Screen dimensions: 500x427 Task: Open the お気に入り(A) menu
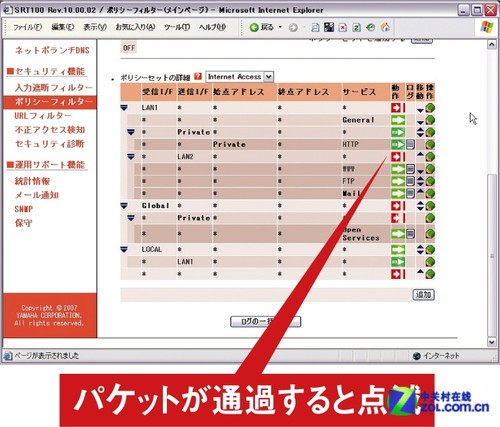pos(135,27)
